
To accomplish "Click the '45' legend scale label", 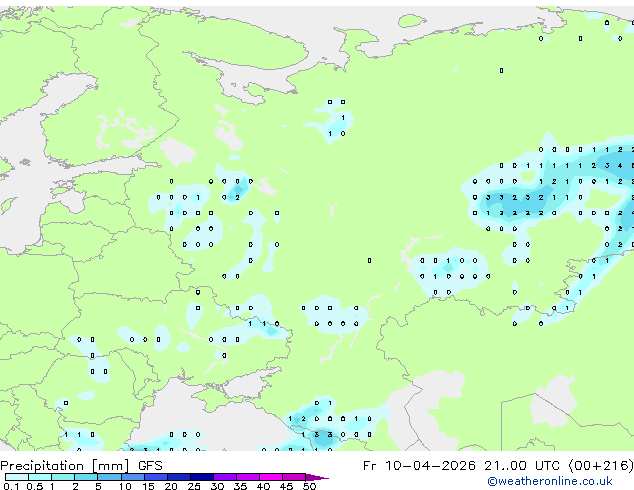I will pos(286,486).
